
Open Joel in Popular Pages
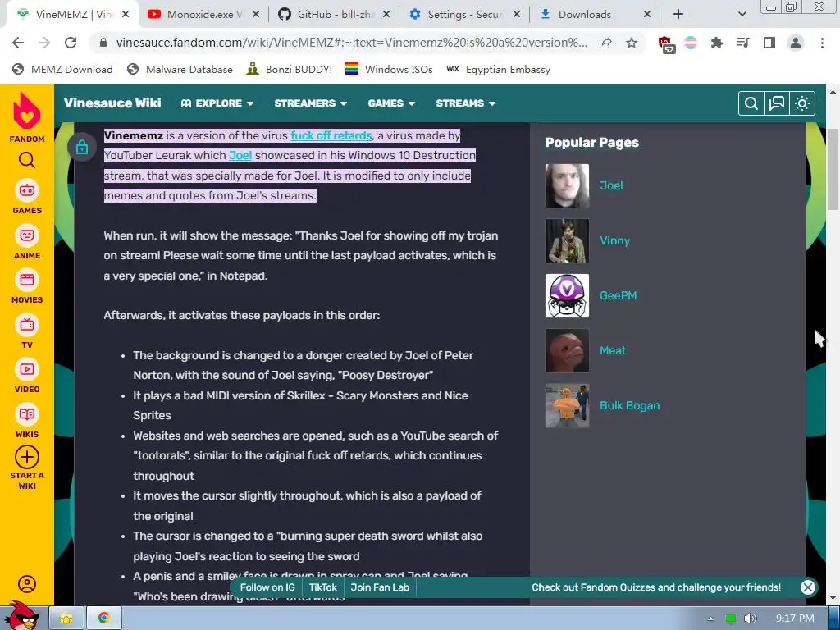[x=610, y=186]
